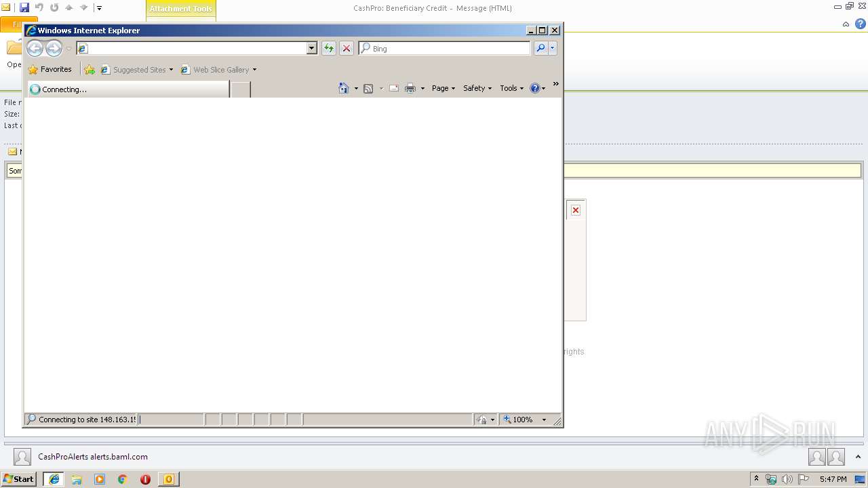Open the Tools menu
Viewport: 868px width, 488px height.
[x=512, y=88]
